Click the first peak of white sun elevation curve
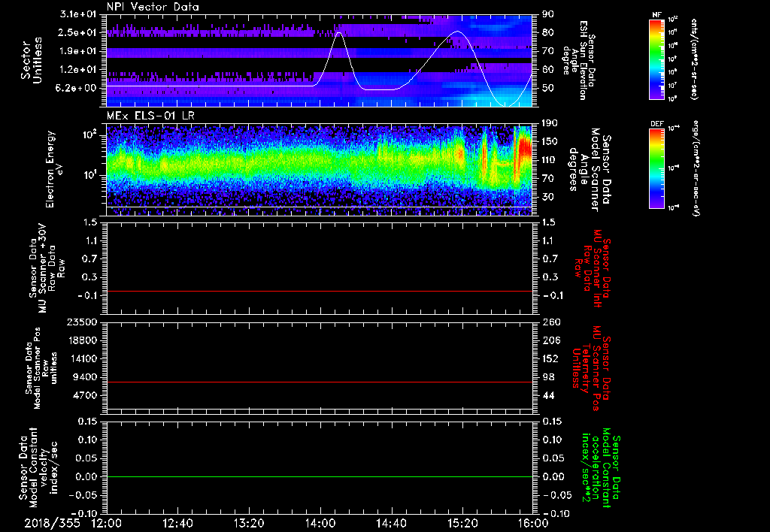The height and width of the screenshot is (532, 770). pos(339,33)
